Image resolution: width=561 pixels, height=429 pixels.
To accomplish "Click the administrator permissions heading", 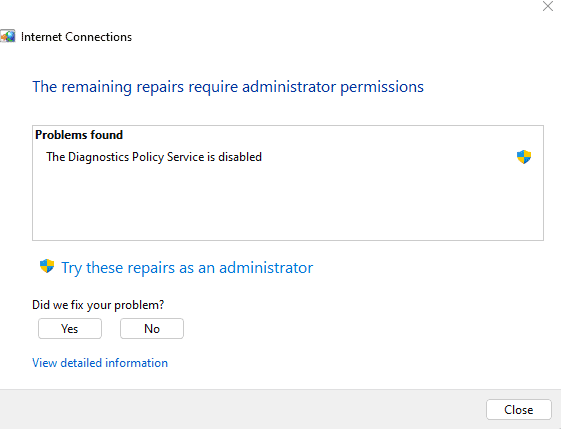I will tap(228, 87).
